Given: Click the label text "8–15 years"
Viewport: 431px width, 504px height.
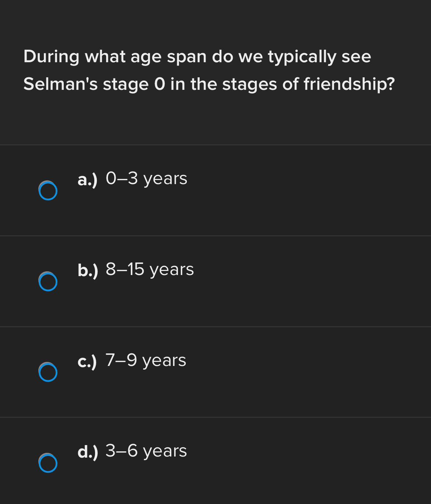Looking at the screenshot, I should [x=150, y=269].
